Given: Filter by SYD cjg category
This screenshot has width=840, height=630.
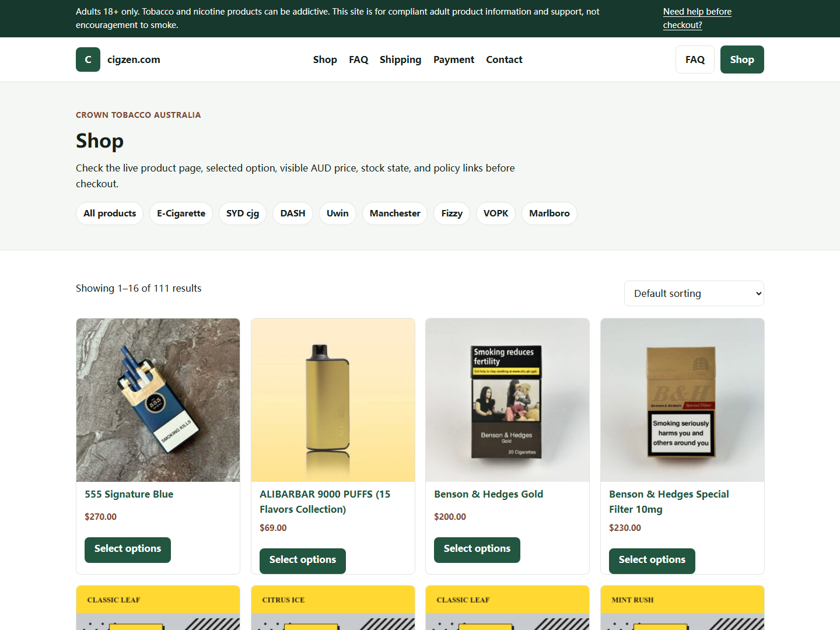Looking at the screenshot, I should coord(243,213).
